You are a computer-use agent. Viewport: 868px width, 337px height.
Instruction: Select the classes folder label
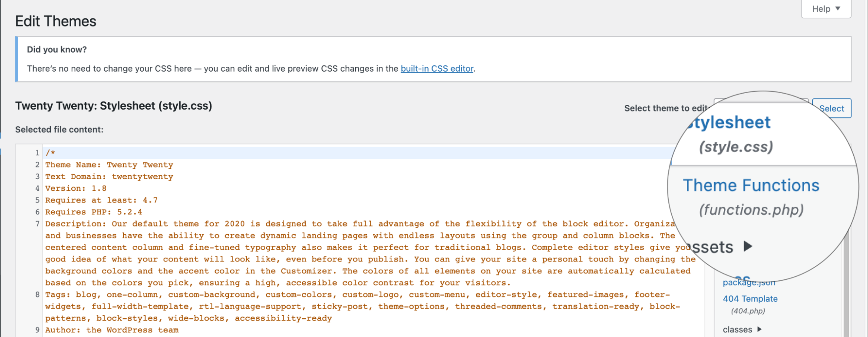737,330
